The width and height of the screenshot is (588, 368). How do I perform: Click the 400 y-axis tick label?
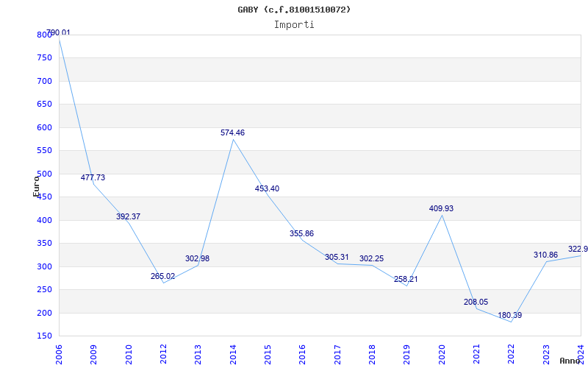coord(44,220)
